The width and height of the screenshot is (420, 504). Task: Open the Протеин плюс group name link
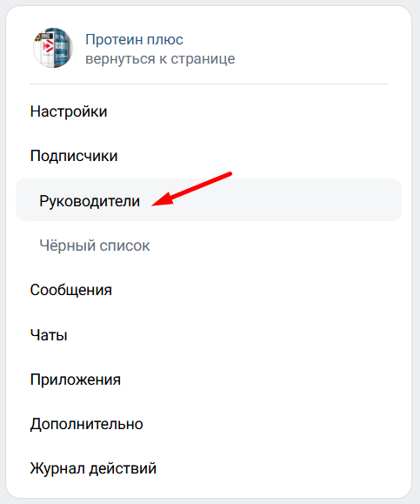click(134, 40)
